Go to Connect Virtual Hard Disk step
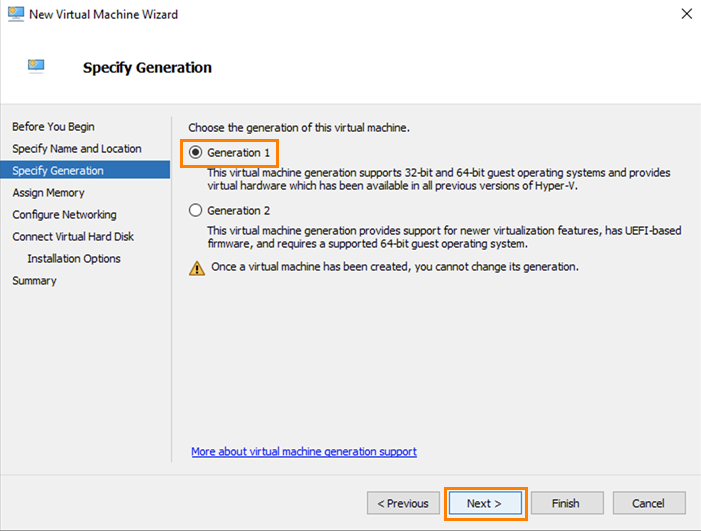The image size is (701, 531). (x=73, y=237)
